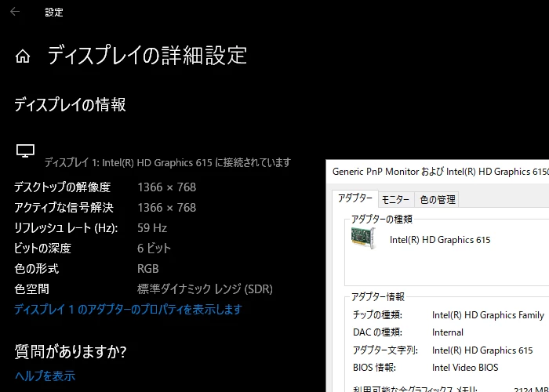Open ディスプレイ 1 のアダプターのプロパティ link
This screenshot has height=392, width=549.
click(128, 310)
